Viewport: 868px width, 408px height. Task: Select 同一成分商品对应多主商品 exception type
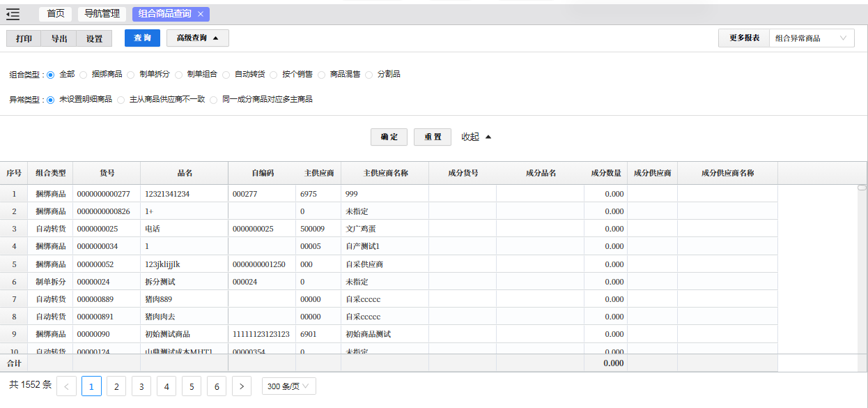coord(214,100)
